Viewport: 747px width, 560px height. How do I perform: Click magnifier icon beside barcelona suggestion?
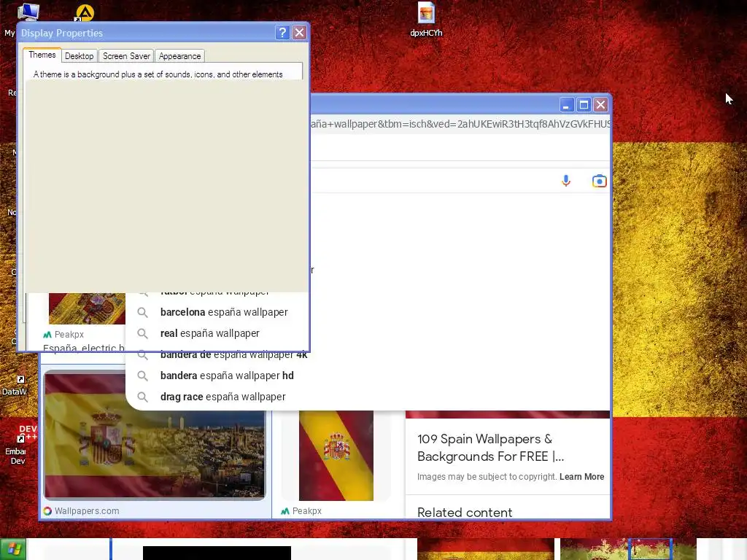(x=142, y=312)
